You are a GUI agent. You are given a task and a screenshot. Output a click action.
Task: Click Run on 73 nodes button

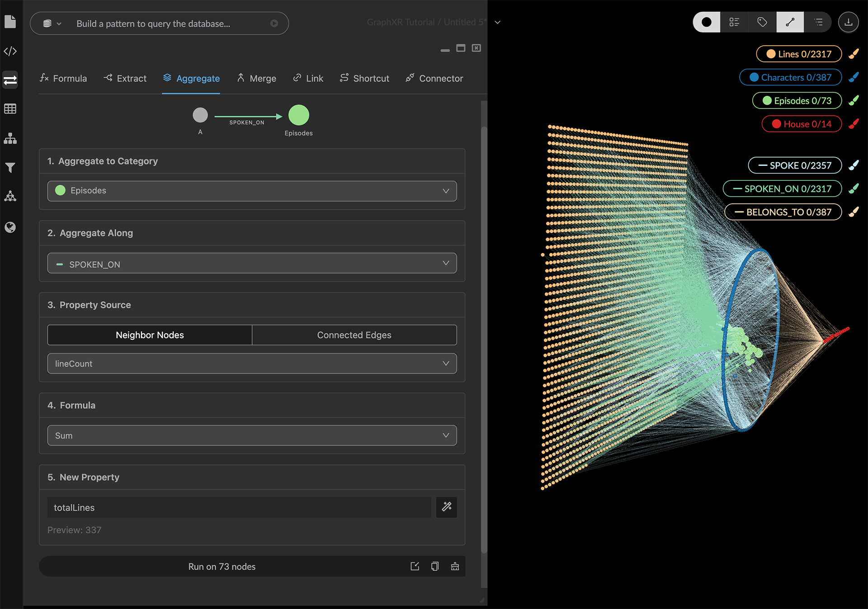coord(222,567)
